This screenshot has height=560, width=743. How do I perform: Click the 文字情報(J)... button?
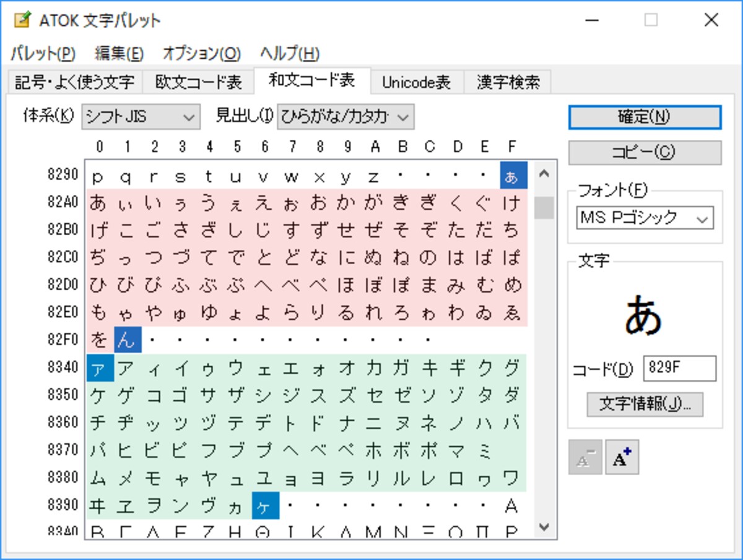click(645, 404)
